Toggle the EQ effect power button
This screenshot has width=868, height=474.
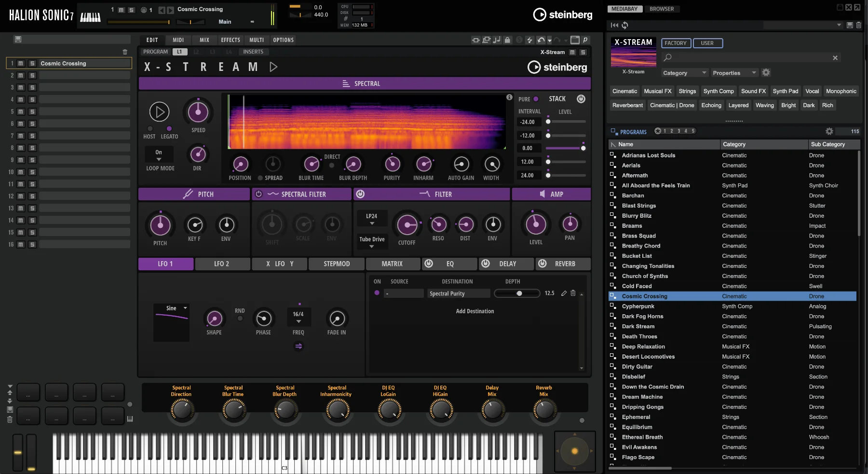429,264
